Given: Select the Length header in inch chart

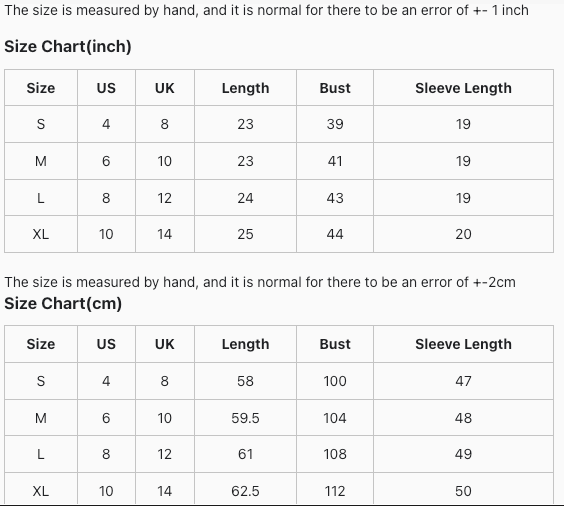Looking at the screenshot, I should point(245,88).
